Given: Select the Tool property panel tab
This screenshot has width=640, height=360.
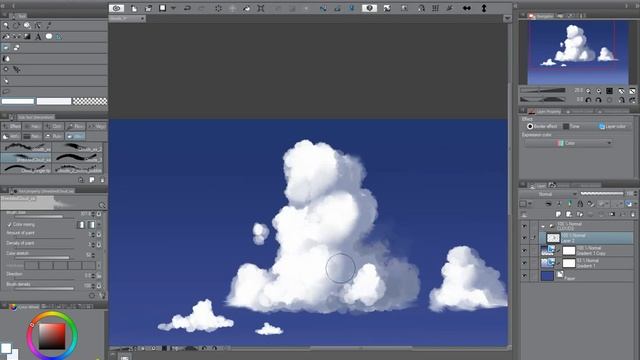Looking at the screenshot, I should 42,191.
